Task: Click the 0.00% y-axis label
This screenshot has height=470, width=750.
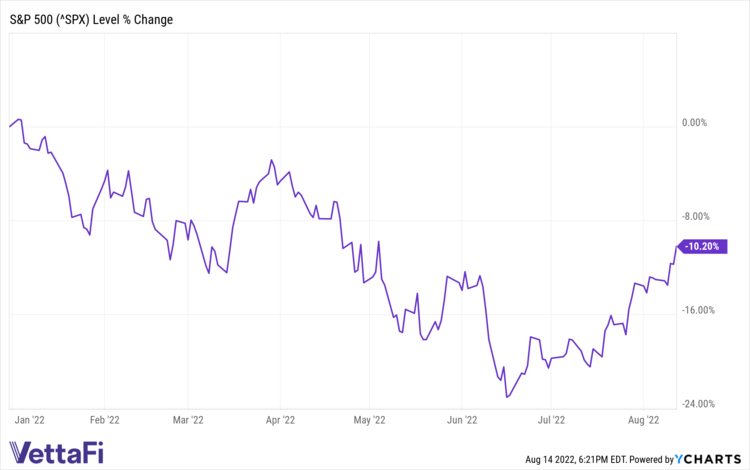Action: [694, 123]
